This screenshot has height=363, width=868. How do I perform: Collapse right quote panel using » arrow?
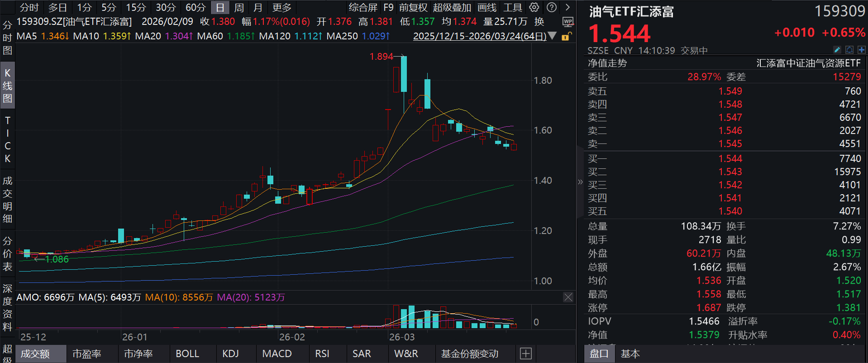(x=580, y=182)
